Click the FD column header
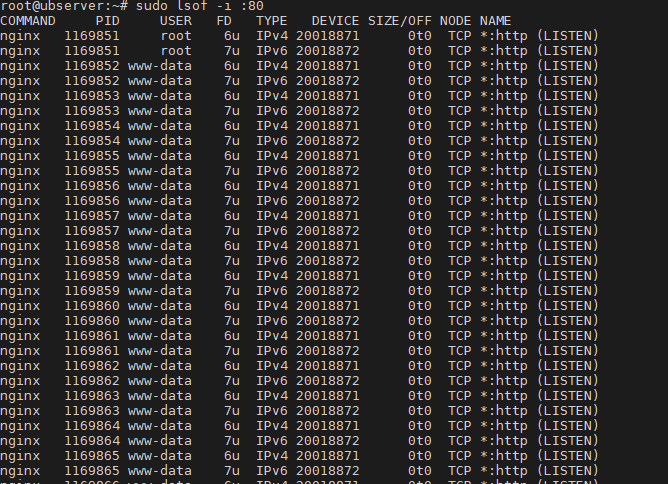Screen dimensions: 668x484 coord(224,21)
